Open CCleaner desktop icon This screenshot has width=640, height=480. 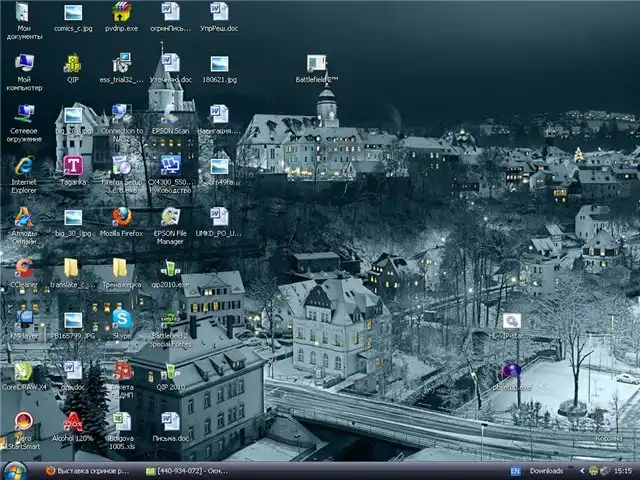23,268
